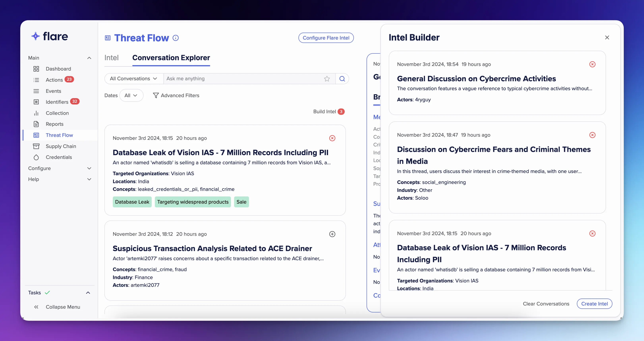644x341 pixels.
Task: Expand the Configure section
Action: pos(89,168)
